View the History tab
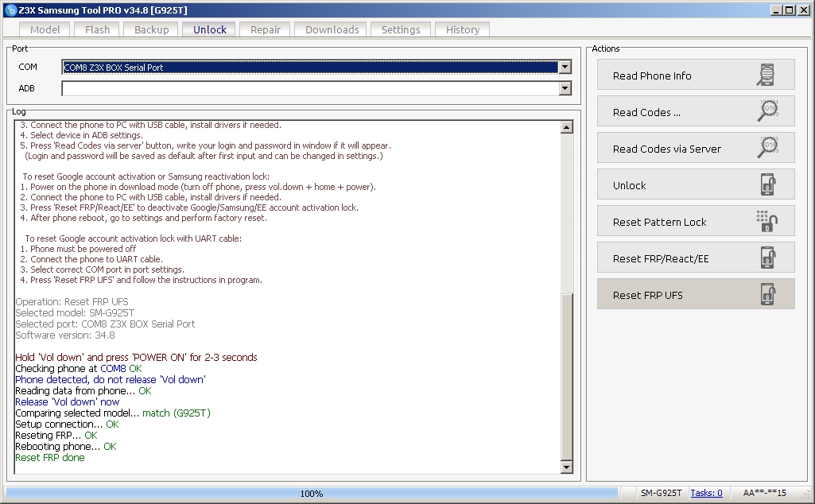 point(463,29)
